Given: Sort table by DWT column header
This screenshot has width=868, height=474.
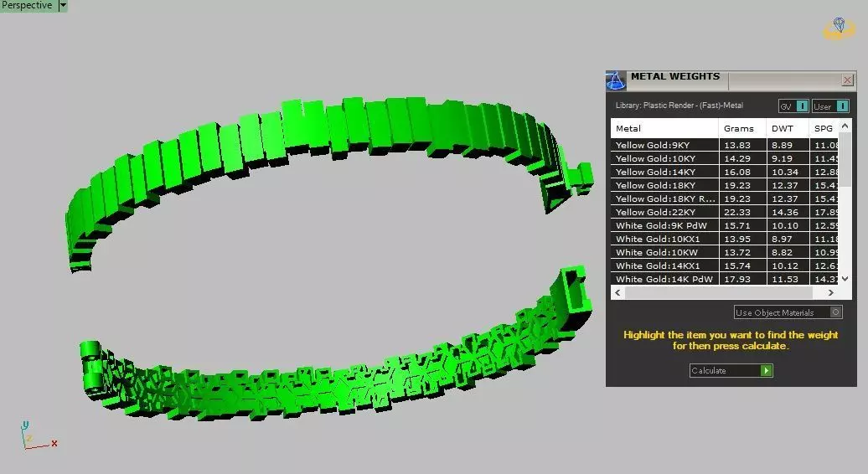Looking at the screenshot, I should pyautogui.click(x=788, y=128).
